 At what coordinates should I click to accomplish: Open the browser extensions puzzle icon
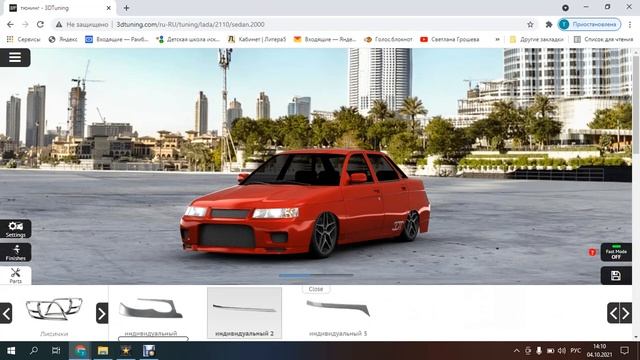pos(549,24)
